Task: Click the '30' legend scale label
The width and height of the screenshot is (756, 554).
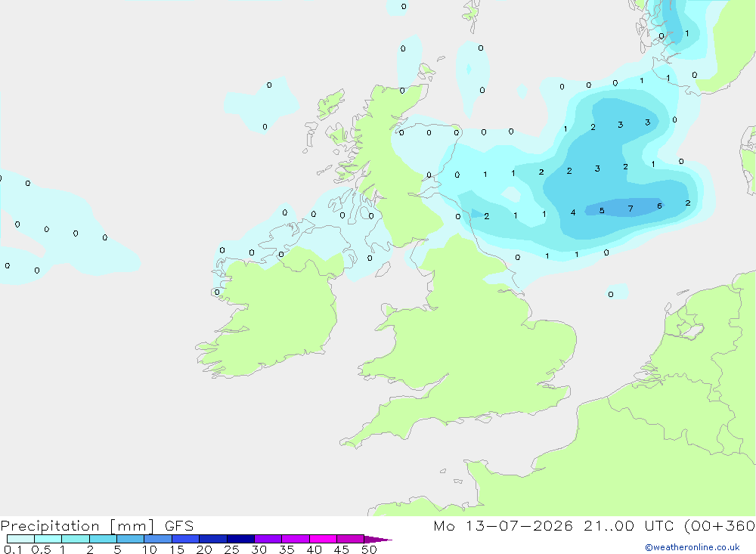Action: [259, 549]
